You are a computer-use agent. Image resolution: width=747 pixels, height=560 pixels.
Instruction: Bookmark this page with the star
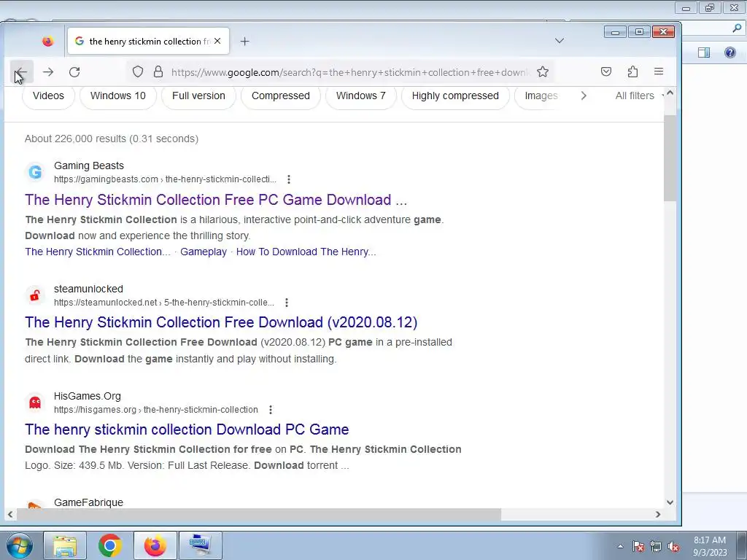coord(543,72)
